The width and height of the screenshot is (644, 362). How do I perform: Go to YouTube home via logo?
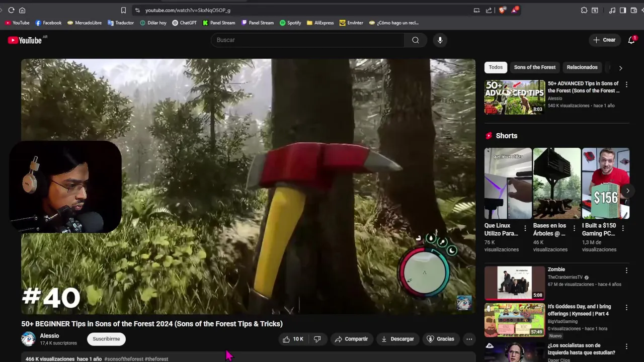[x=25, y=40]
